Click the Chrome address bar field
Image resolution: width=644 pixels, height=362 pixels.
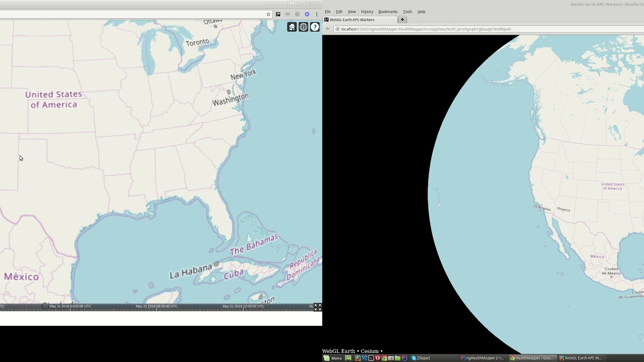(x=136, y=14)
